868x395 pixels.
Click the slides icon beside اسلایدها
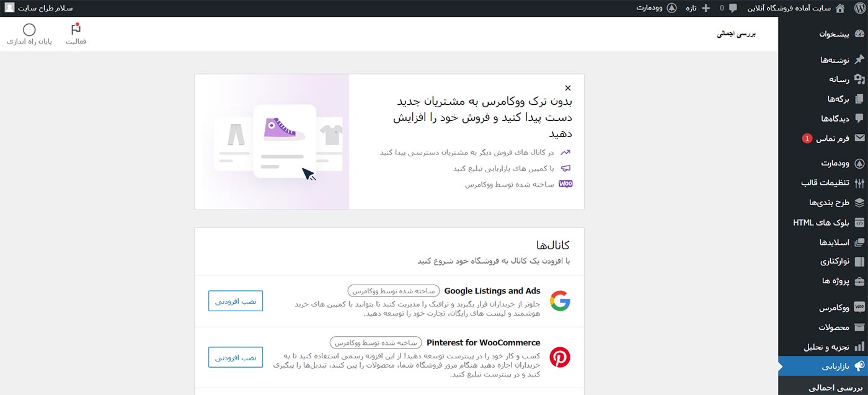tap(859, 242)
